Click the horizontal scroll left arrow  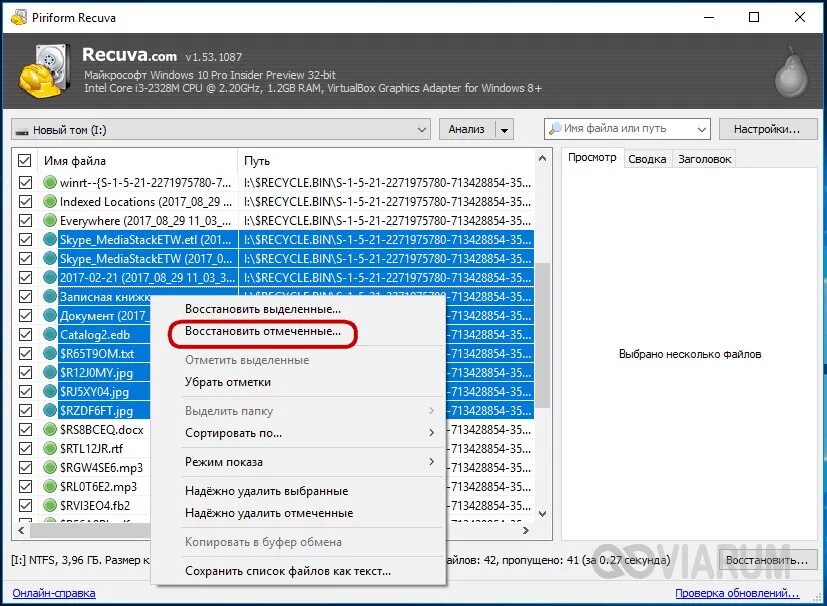click(x=21, y=531)
